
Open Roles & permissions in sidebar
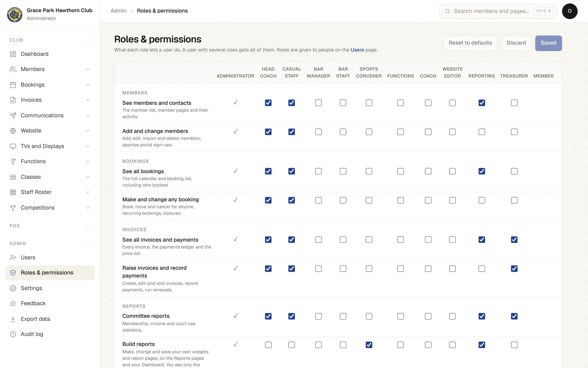(x=50, y=273)
